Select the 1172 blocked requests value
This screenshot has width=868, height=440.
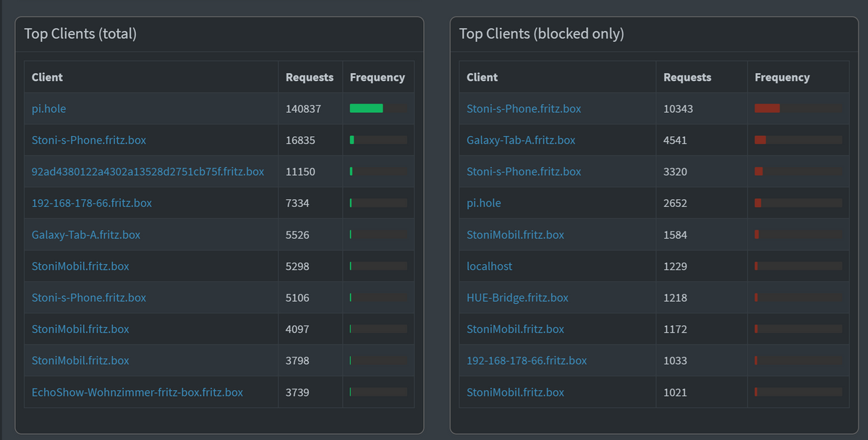coord(675,329)
